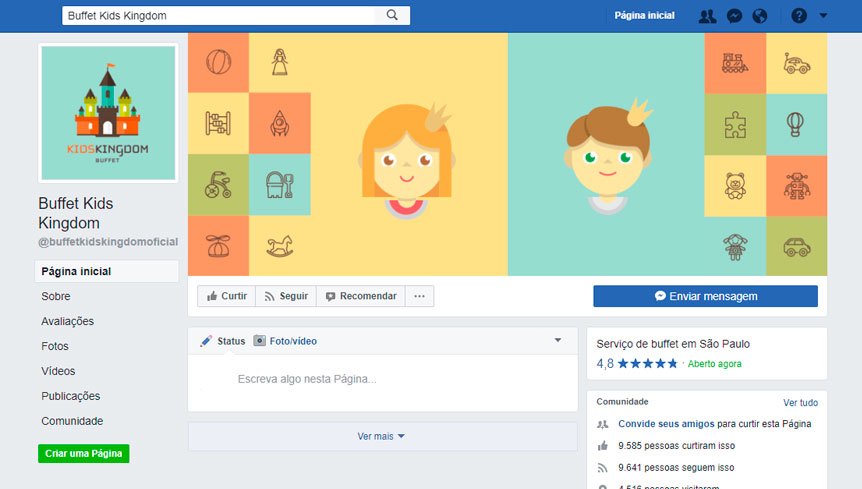Screen dimensions: 862x489
Task: Open Vídeos in the sidebar
Action: pyautogui.click(x=58, y=371)
